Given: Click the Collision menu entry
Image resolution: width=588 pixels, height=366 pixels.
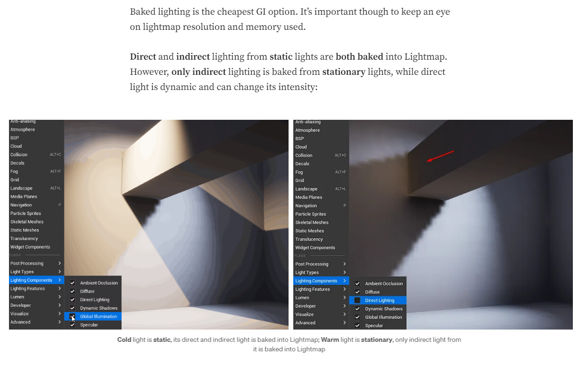Looking at the screenshot, I should [x=18, y=154].
